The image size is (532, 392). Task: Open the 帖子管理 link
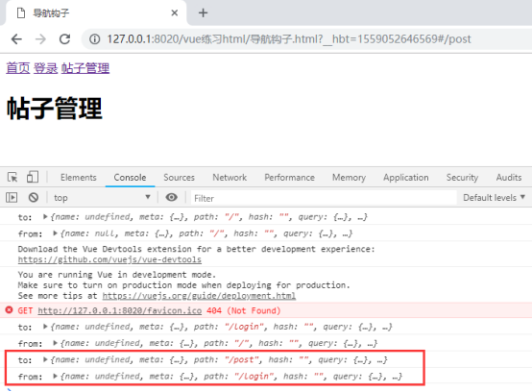coord(85,68)
